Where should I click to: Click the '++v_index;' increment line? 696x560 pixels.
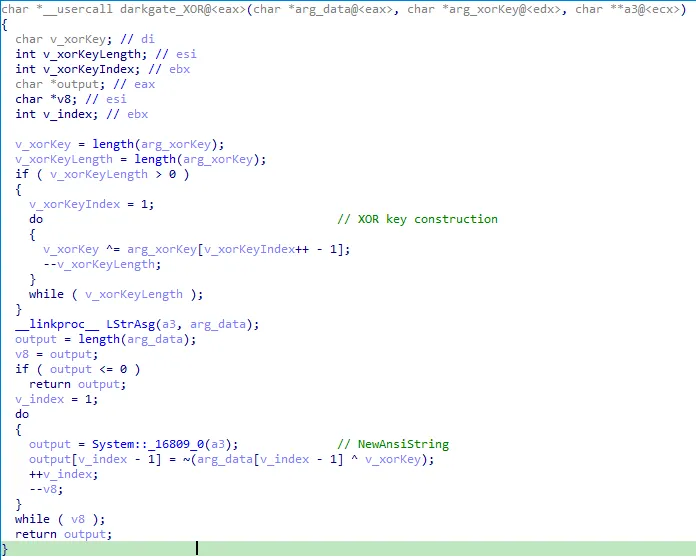pyautogui.click(x=64, y=474)
